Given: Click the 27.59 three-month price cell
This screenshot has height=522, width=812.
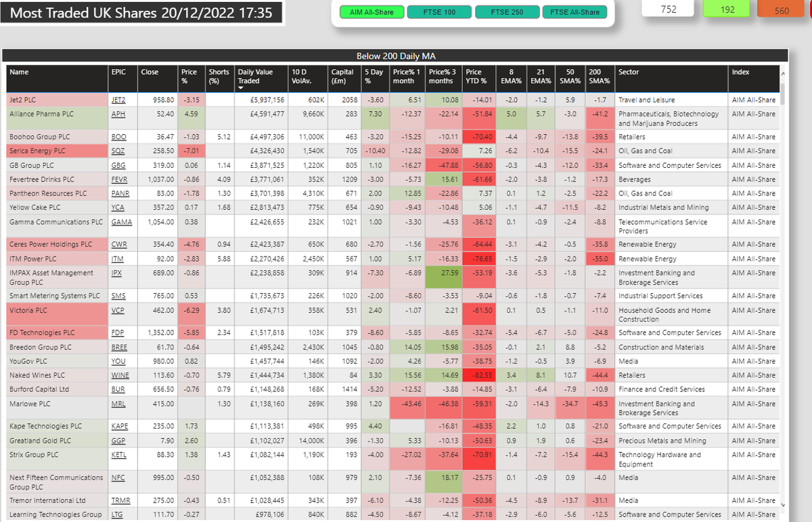Looking at the screenshot, I should coord(445,277).
